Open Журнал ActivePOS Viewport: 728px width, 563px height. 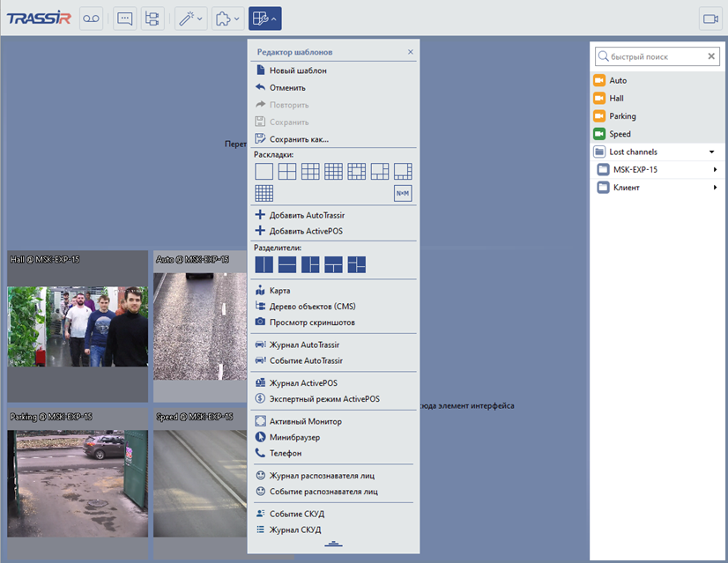303,383
